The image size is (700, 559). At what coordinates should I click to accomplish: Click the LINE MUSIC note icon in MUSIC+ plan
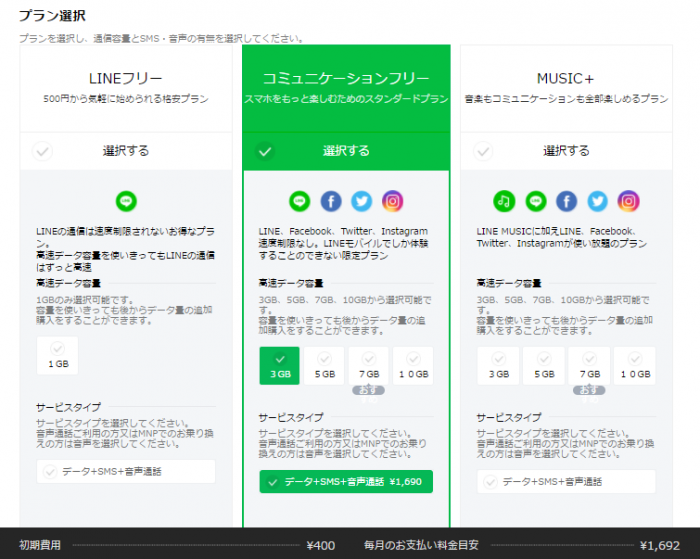point(504,201)
